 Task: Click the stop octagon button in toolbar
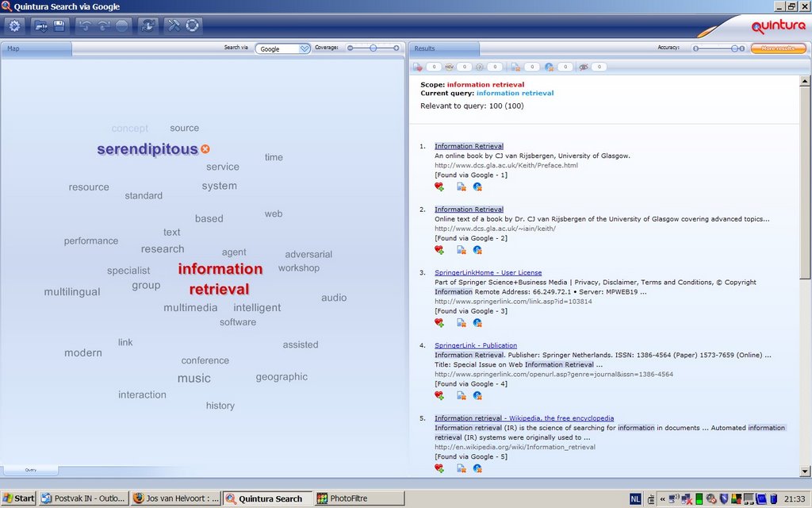121,26
